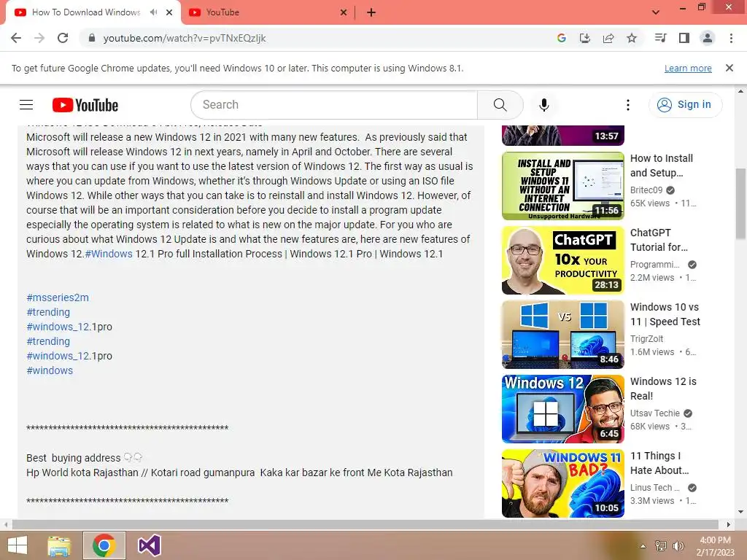Open the tab search chevron dropdown
The width and height of the screenshot is (747, 560).
click(x=656, y=12)
